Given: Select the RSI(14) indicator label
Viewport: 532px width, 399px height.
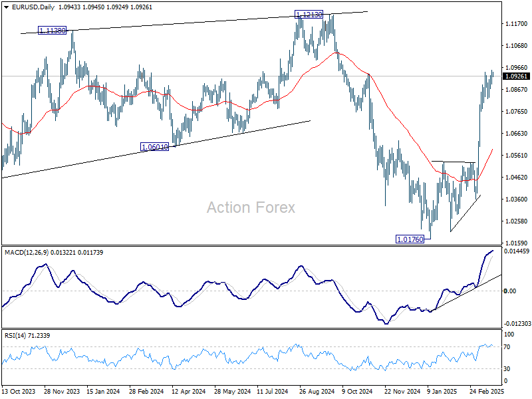Looking at the screenshot, I should 15,336.
